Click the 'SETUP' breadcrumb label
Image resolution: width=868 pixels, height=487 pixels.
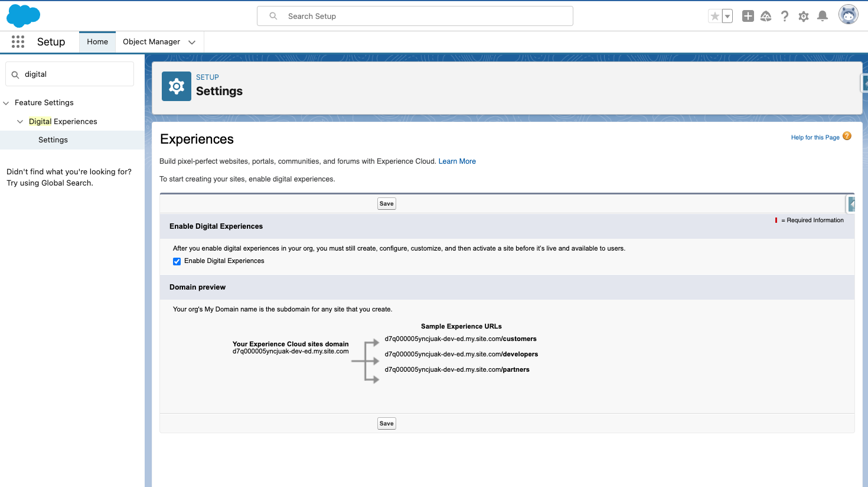point(207,77)
